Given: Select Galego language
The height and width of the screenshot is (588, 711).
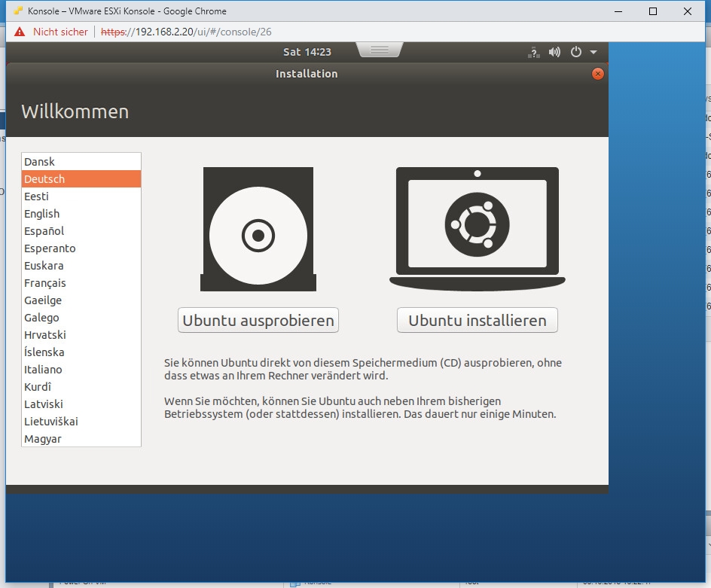Looking at the screenshot, I should (x=81, y=318).
